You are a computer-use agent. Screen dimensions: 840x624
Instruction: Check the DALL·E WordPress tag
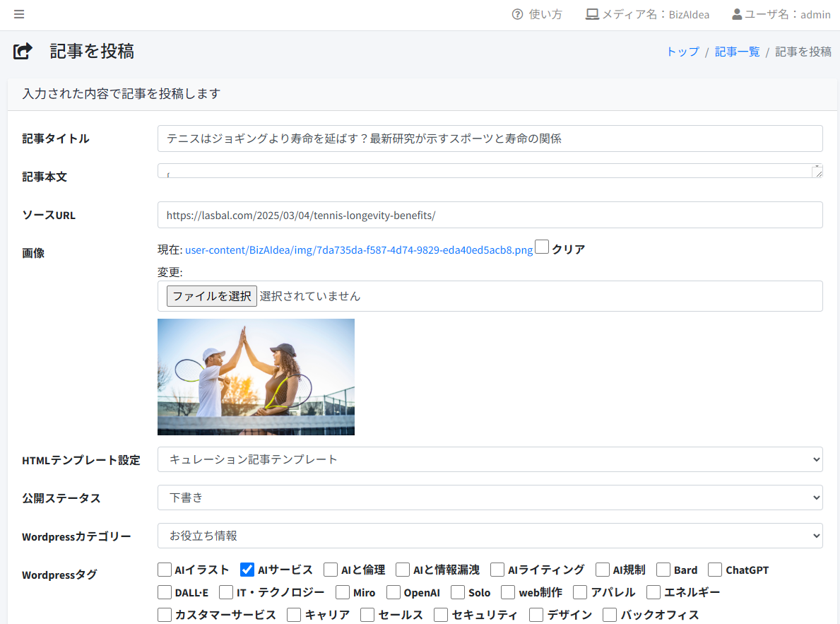click(163, 592)
